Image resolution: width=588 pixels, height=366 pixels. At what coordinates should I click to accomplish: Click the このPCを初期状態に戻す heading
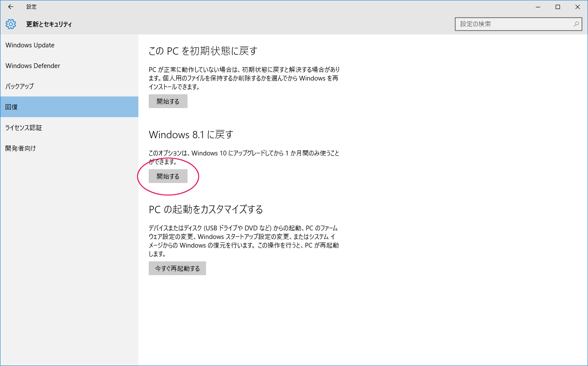point(203,51)
